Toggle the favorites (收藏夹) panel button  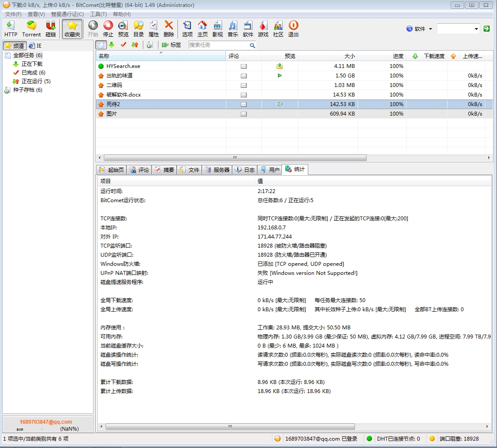pos(72,29)
